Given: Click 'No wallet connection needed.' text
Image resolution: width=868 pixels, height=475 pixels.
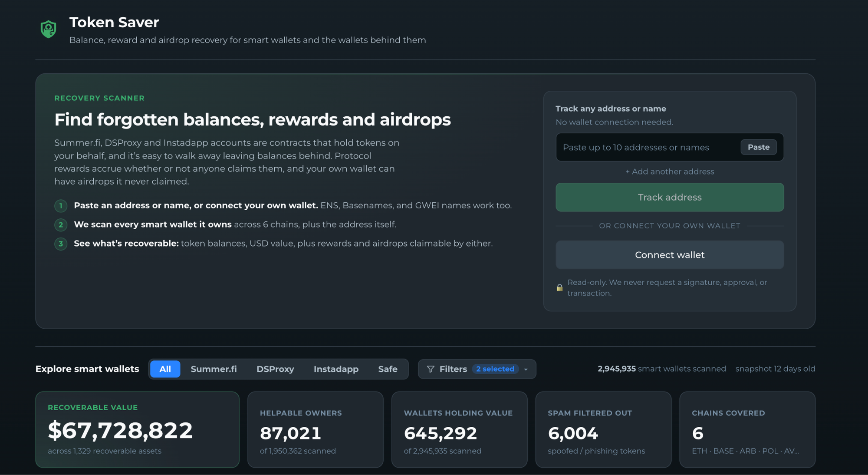Looking at the screenshot, I should tap(615, 122).
